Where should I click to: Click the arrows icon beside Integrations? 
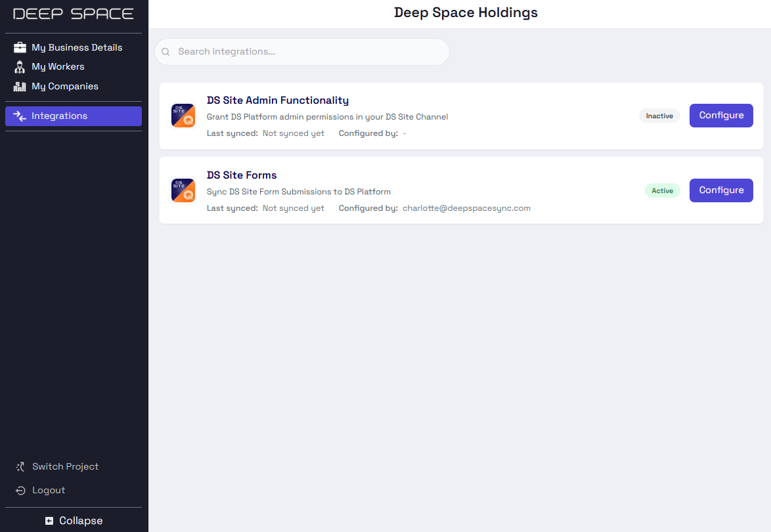tap(20, 116)
